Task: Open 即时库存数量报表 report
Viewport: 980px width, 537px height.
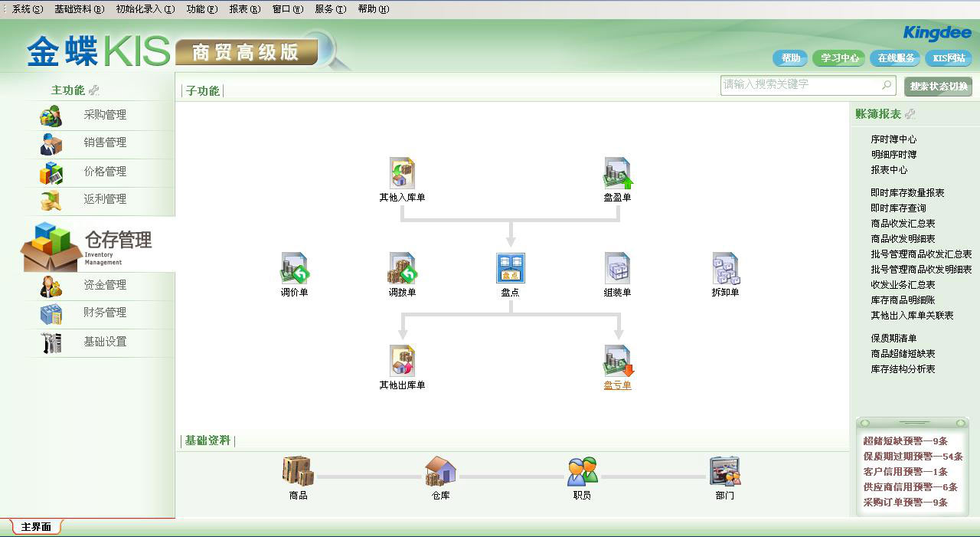Action: [x=907, y=193]
